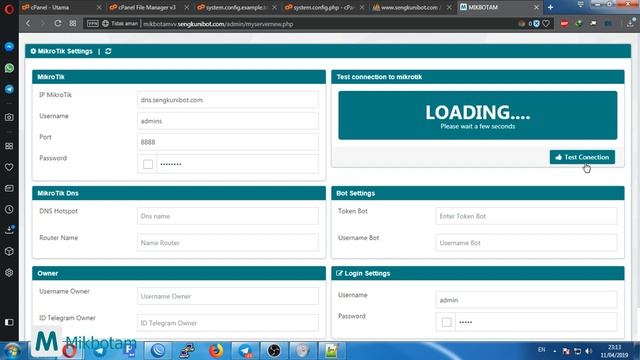
Task: Click the Username Bot input field
Action: click(527, 242)
